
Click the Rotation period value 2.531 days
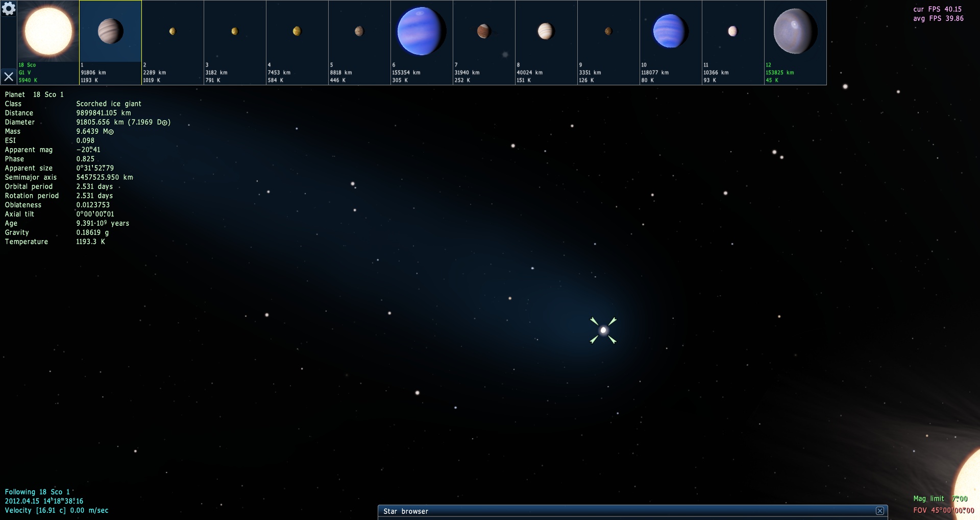click(94, 196)
